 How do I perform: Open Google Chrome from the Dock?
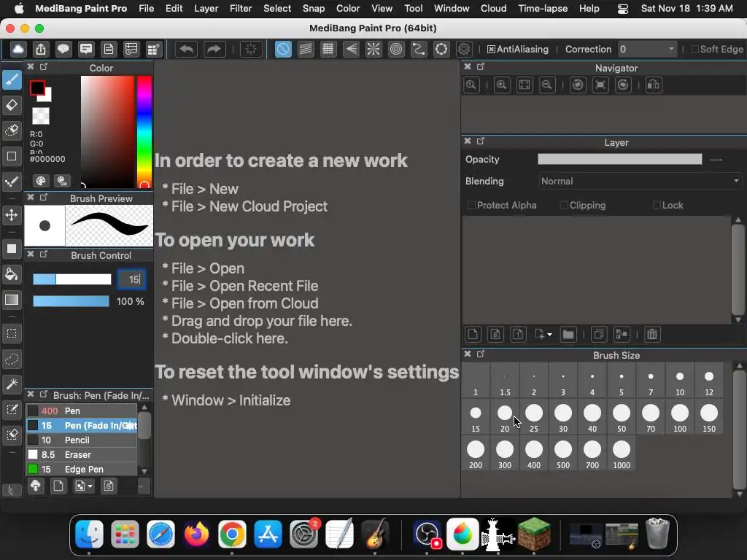coord(232,534)
